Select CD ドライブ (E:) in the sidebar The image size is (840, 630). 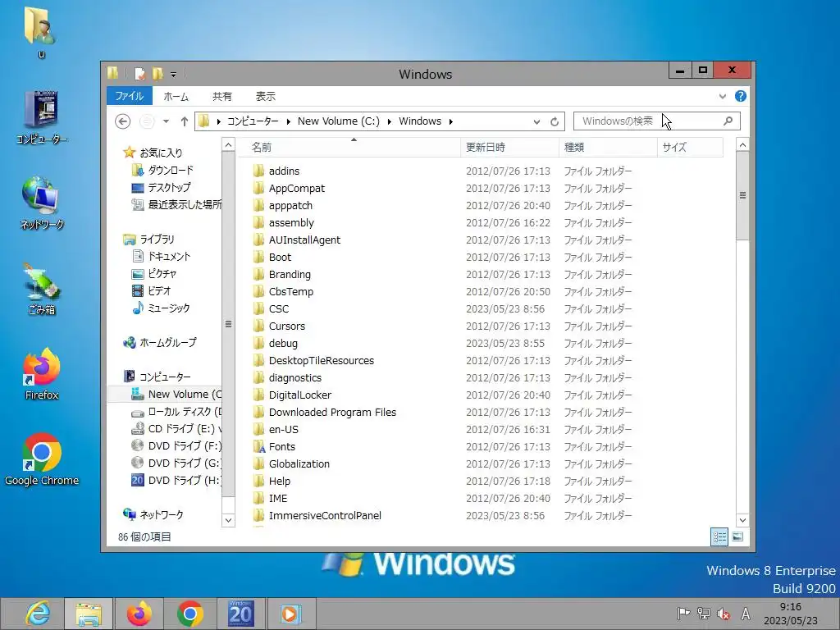(x=176, y=428)
